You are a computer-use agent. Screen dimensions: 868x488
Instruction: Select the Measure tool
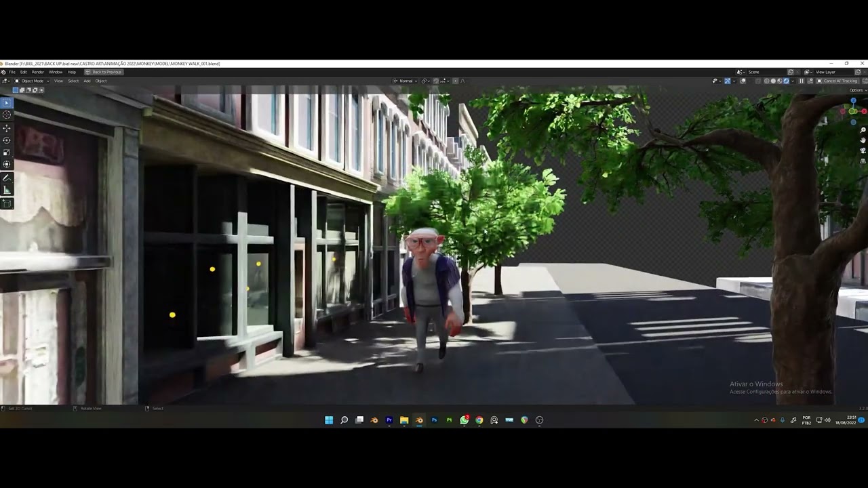pos(7,190)
